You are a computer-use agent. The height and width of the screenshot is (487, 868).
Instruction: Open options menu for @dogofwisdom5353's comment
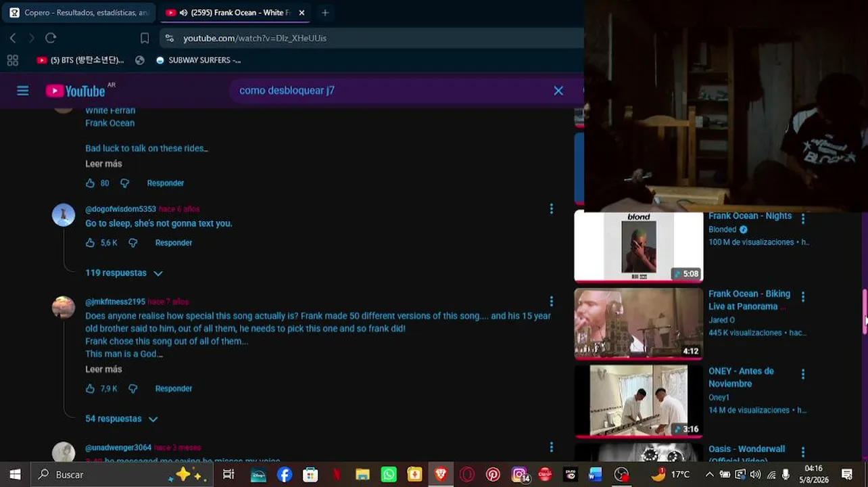click(x=551, y=209)
